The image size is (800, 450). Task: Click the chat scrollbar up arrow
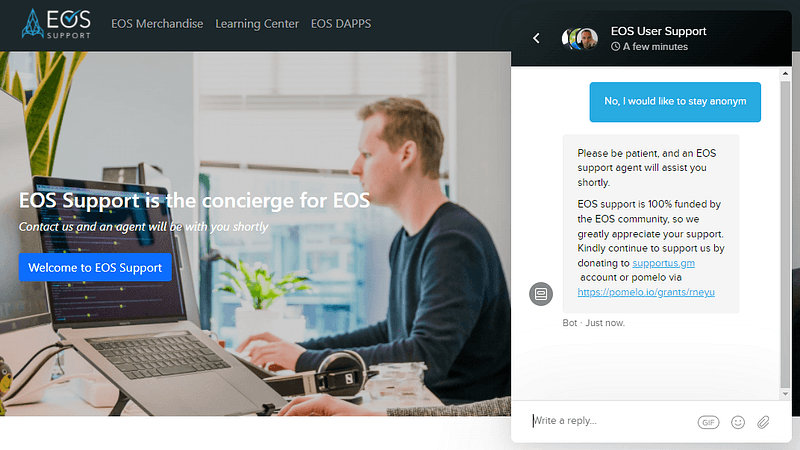(785, 74)
